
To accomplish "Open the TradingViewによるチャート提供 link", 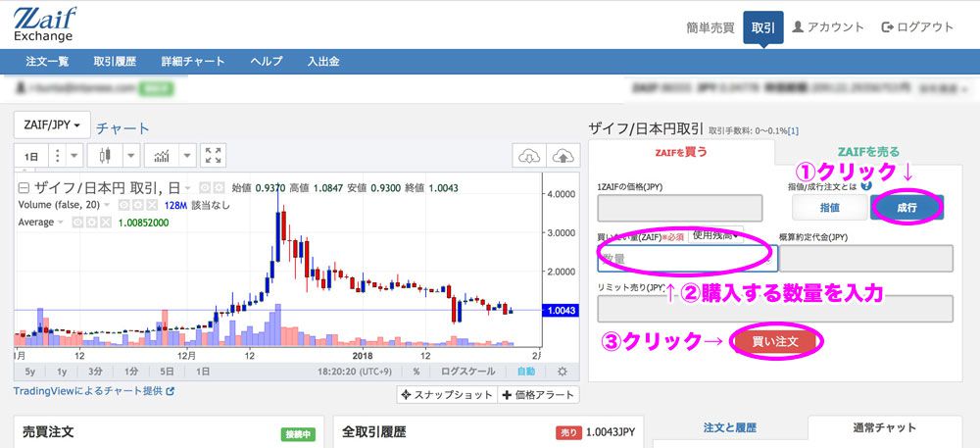I will click(x=94, y=391).
